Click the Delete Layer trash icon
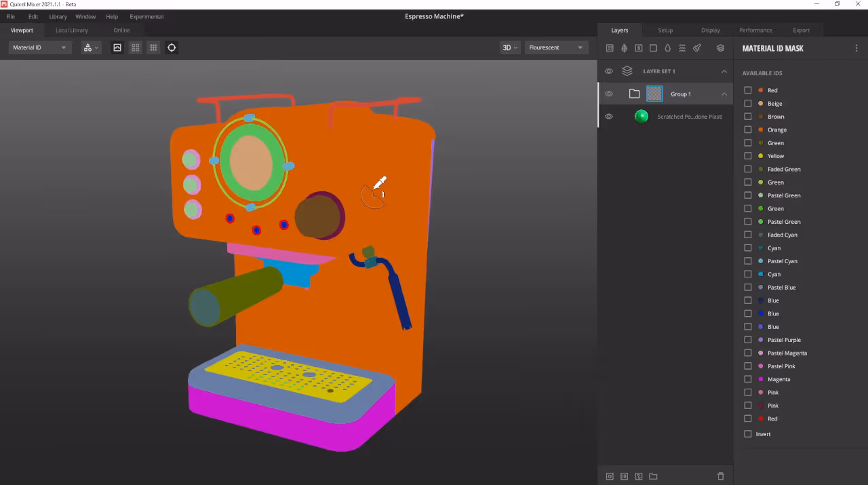 [x=721, y=476]
